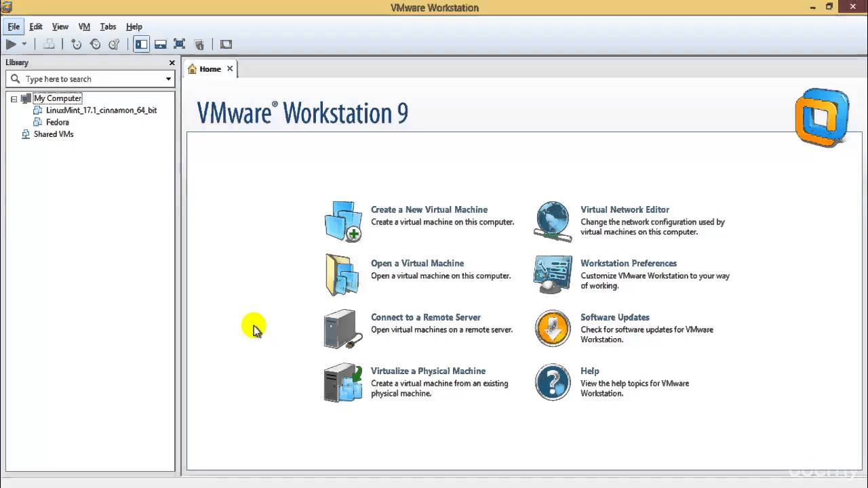Image resolution: width=868 pixels, height=488 pixels.
Task: Open the VM menu
Action: tap(84, 26)
